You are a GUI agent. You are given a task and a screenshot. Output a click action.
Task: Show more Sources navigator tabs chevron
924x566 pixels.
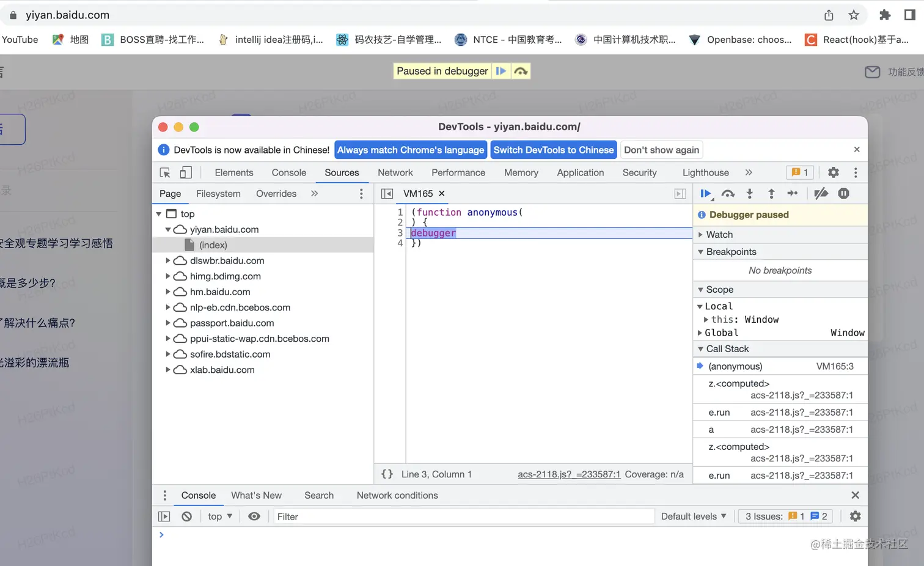click(314, 194)
